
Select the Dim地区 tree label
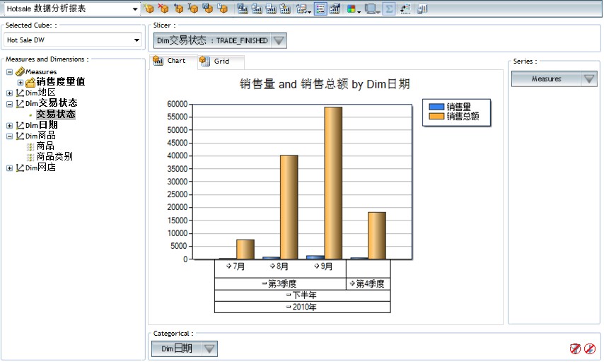[40, 93]
